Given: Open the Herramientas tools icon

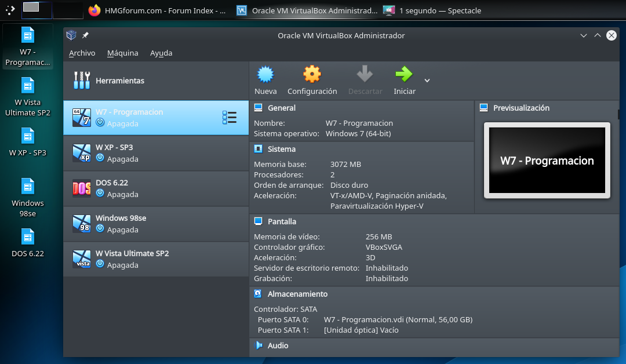Looking at the screenshot, I should pyautogui.click(x=82, y=80).
